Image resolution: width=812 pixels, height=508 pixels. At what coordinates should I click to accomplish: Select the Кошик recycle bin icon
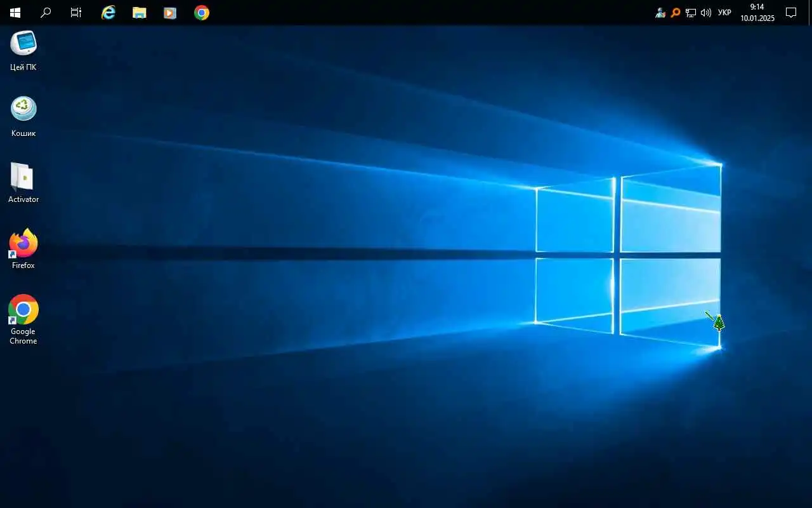[x=23, y=117]
